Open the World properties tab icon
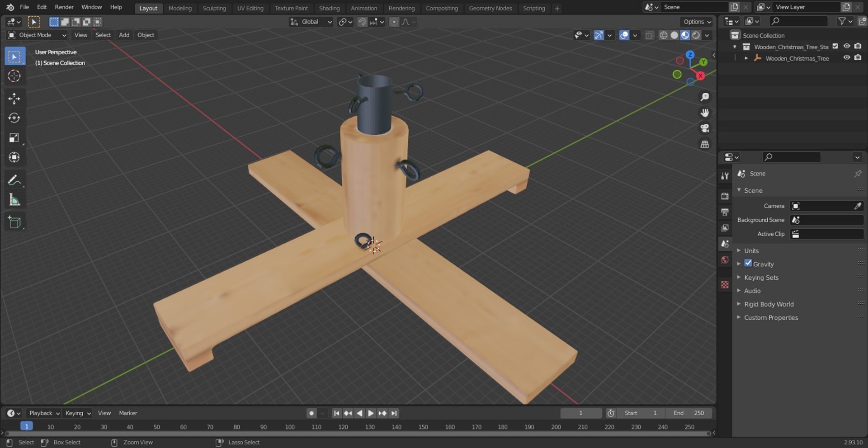This screenshot has width=868, height=448. pos(725,260)
